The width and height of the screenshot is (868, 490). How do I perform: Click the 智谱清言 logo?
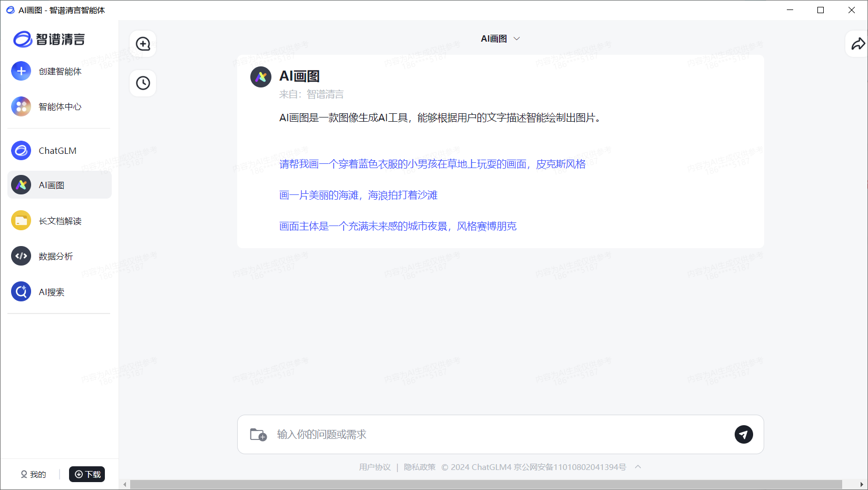click(49, 39)
